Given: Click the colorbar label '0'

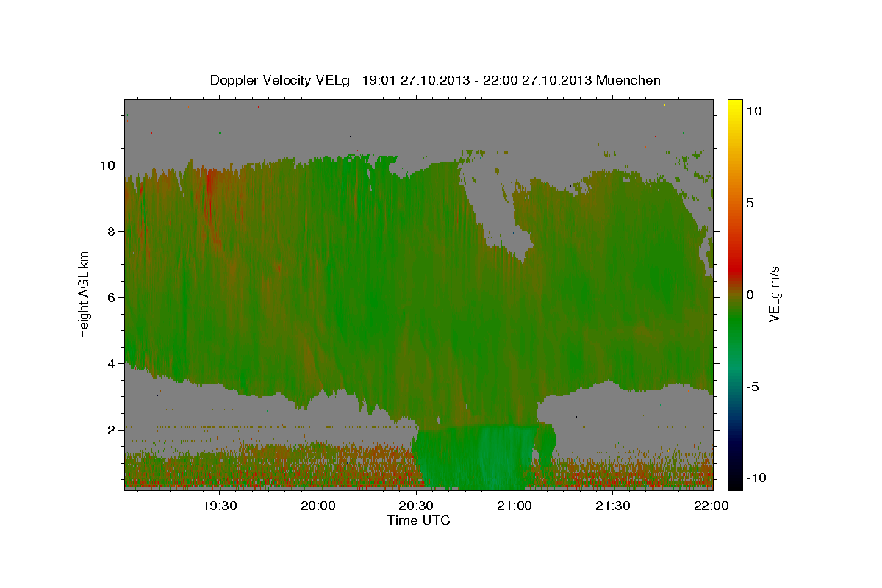Looking at the screenshot, I should click(x=750, y=295).
